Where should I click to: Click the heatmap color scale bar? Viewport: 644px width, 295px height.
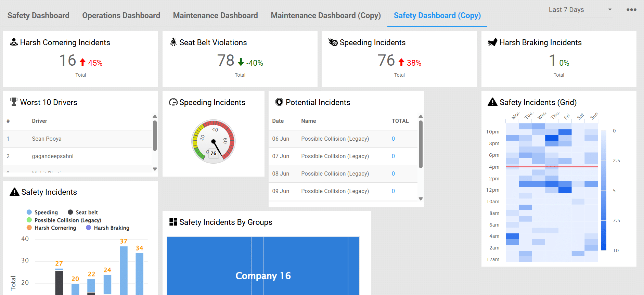[604, 190]
